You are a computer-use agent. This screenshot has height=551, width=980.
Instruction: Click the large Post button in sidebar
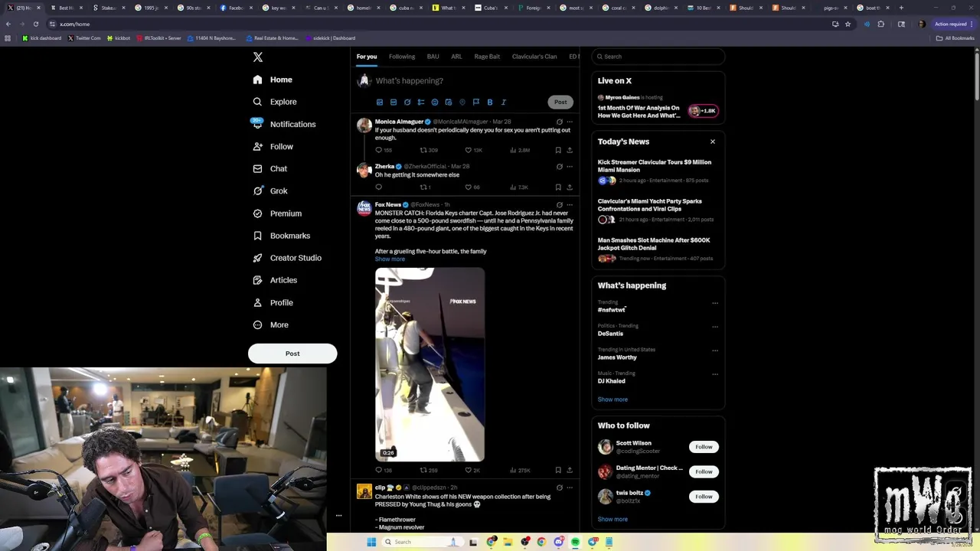pyautogui.click(x=292, y=354)
